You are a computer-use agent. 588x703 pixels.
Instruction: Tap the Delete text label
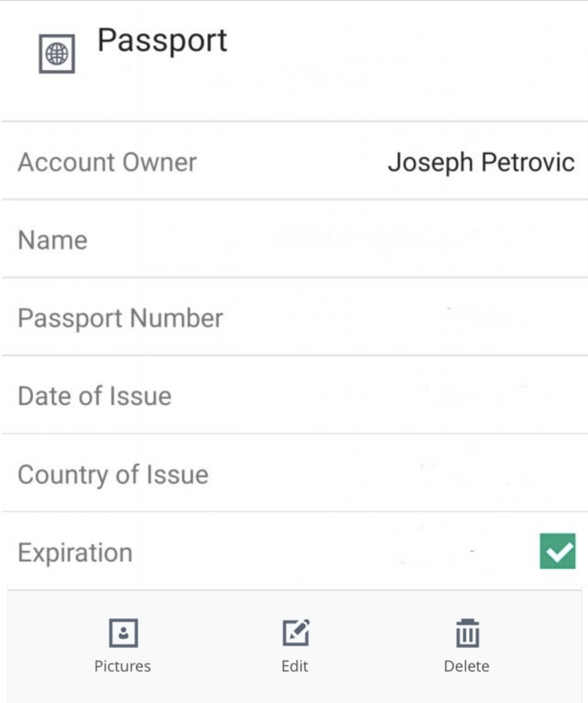(467, 666)
